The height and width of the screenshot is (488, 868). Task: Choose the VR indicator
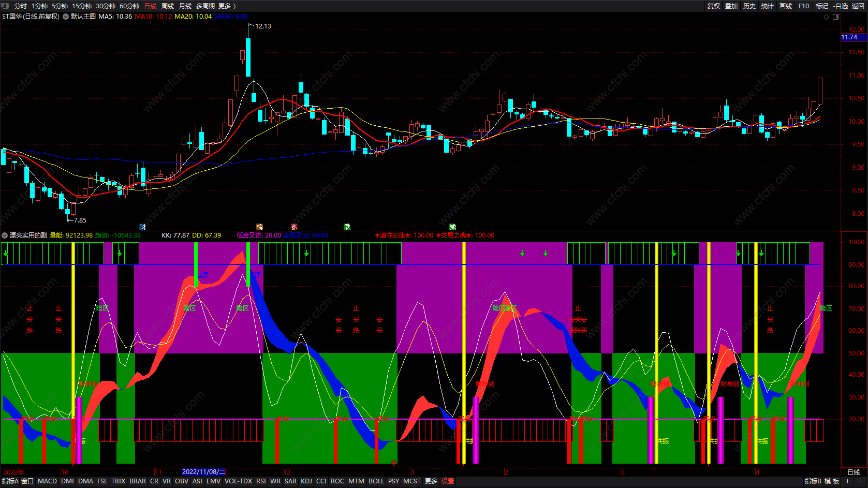pyautogui.click(x=167, y=481)
